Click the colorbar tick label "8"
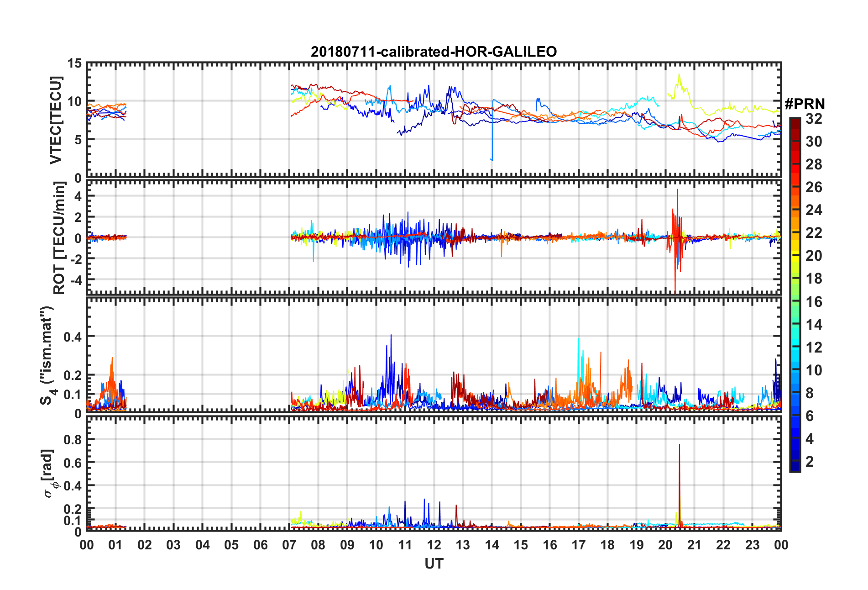The width and height of the screenshot is (868, 590). click(x=810, y=393)
